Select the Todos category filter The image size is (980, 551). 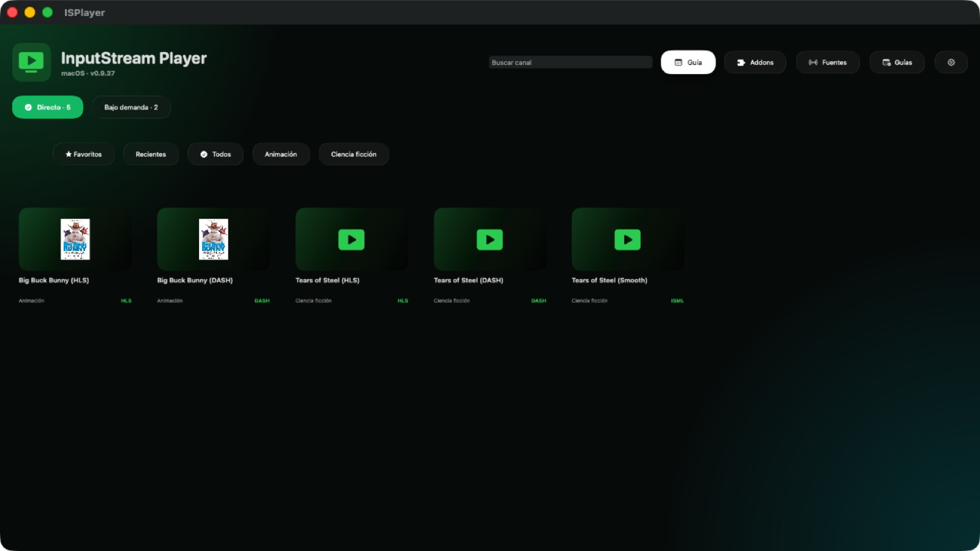216,154
